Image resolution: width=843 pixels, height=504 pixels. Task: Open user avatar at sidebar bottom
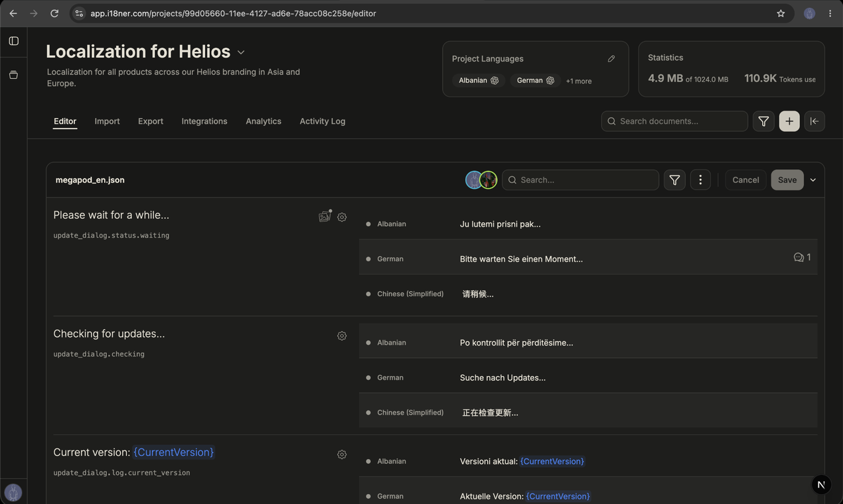point(13,492)
